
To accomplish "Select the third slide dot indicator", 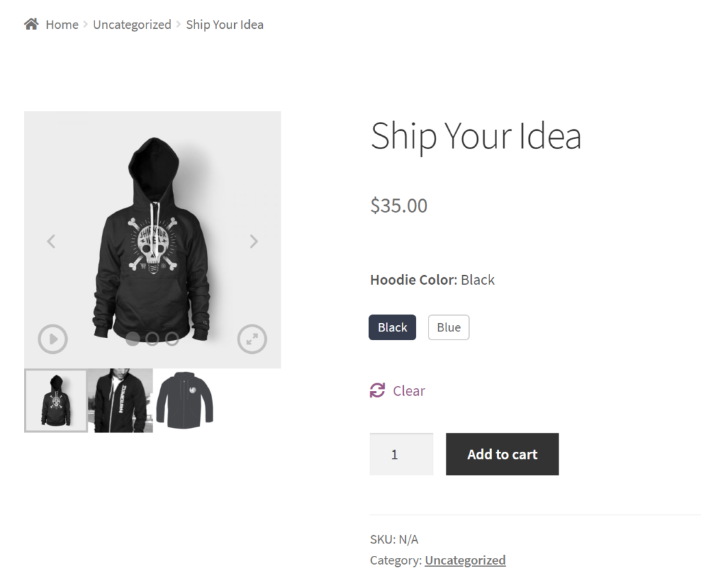I will coord(172,338).
